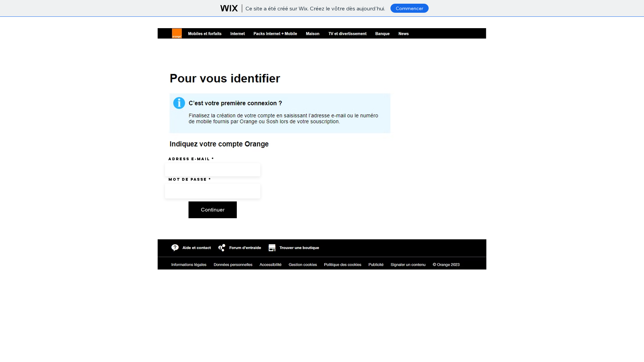Open Informations légales footer link
Viewport: 644px width, 362px height.
(x=189, y=264)
